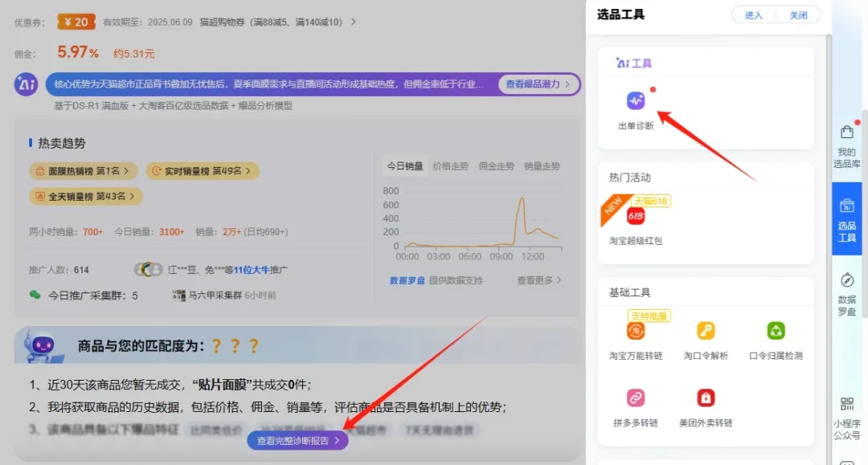Click the 马六甲采集群 group thumbnail
The width and height of the screenshot is (868, 465).
pos(178,296)
